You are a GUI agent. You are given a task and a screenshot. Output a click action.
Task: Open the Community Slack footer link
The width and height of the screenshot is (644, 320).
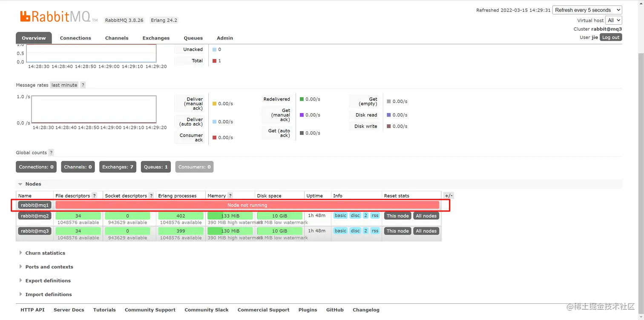tap(207, 310)
